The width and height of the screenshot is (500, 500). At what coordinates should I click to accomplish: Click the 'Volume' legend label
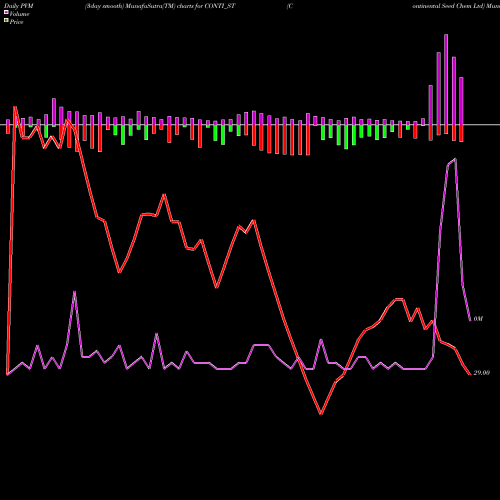click(x=19, y=14)
